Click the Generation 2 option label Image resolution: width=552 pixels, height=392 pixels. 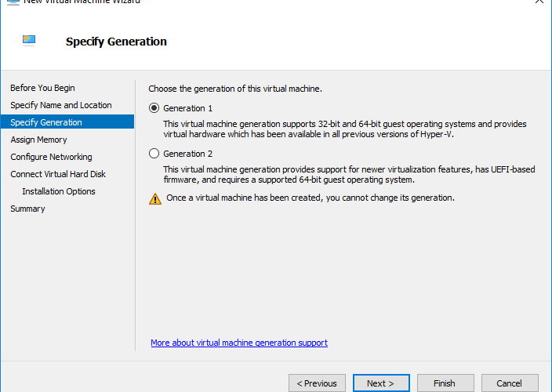[187, 154]
